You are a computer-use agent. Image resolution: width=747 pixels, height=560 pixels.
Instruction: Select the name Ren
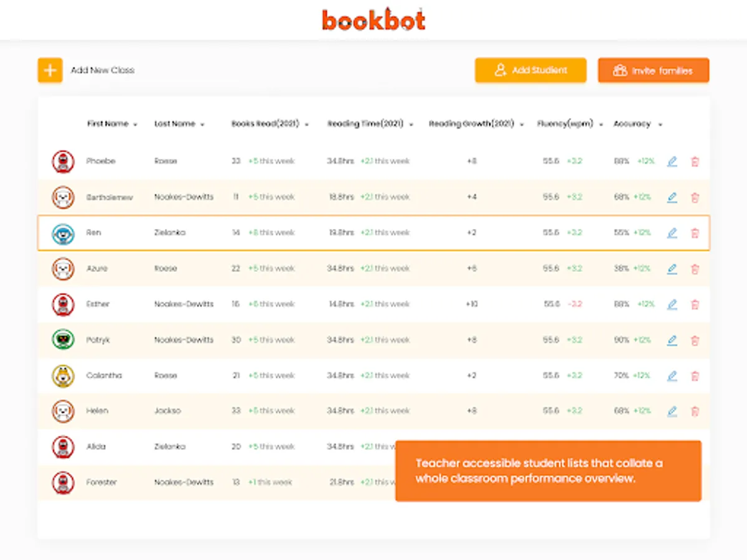pos(93,233)
